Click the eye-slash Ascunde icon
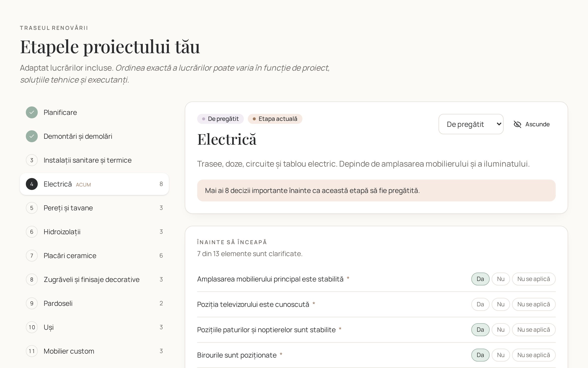 [x=517, y=124]
